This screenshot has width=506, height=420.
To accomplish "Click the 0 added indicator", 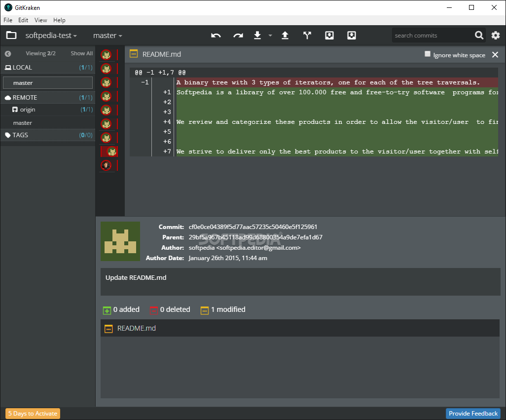I will [x=121, y=309].
